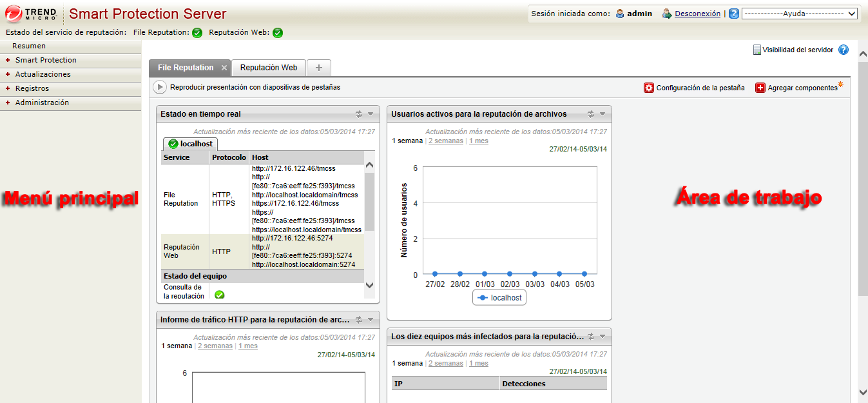Click the Desconexión logout link

[x=697, y=14]
